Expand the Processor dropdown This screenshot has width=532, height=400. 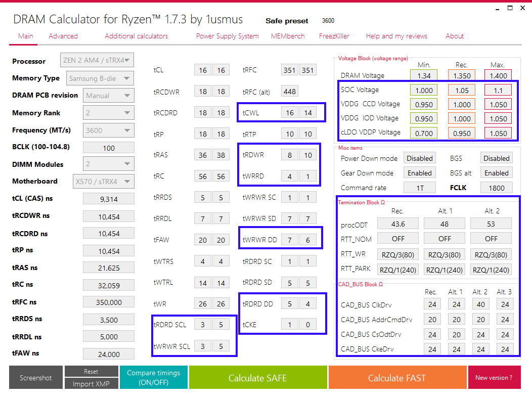point(97,60)
